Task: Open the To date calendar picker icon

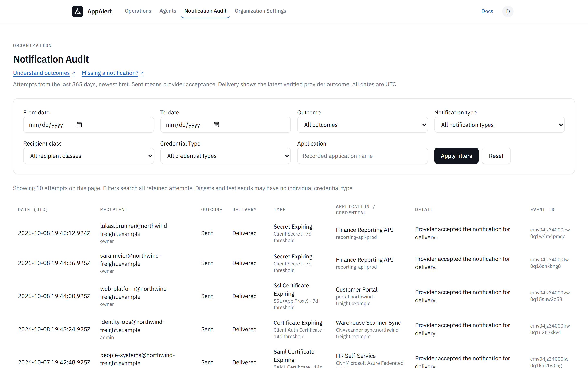Action: click(216, 125)
